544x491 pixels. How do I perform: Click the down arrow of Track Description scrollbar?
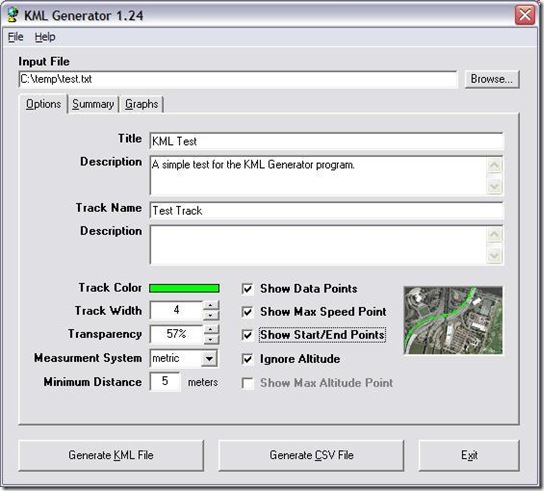[494, 256]
